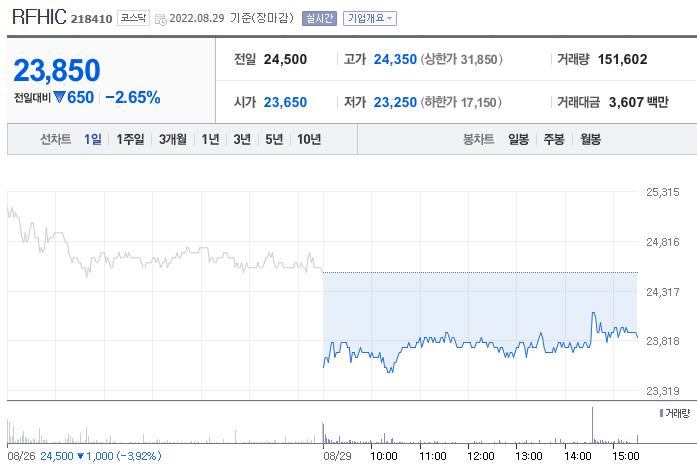Click the 시가 value 23,650
697x475 pixels.
285,102
